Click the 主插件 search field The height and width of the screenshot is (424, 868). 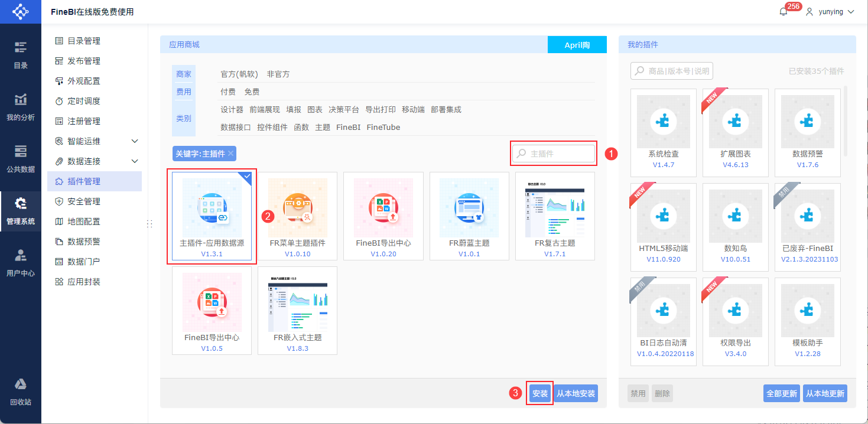tap(554, 154)
